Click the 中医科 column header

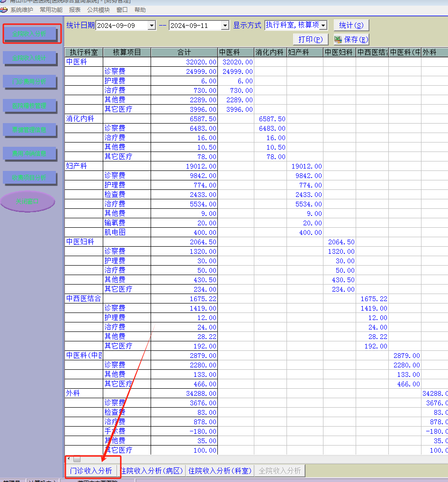pos(236,52)
